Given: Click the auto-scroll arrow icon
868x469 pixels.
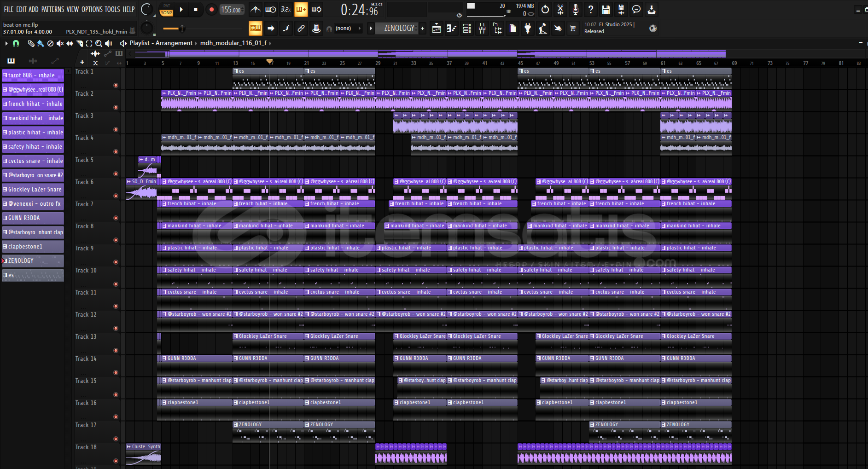Looking at the screenshot, I should [271, 28].
